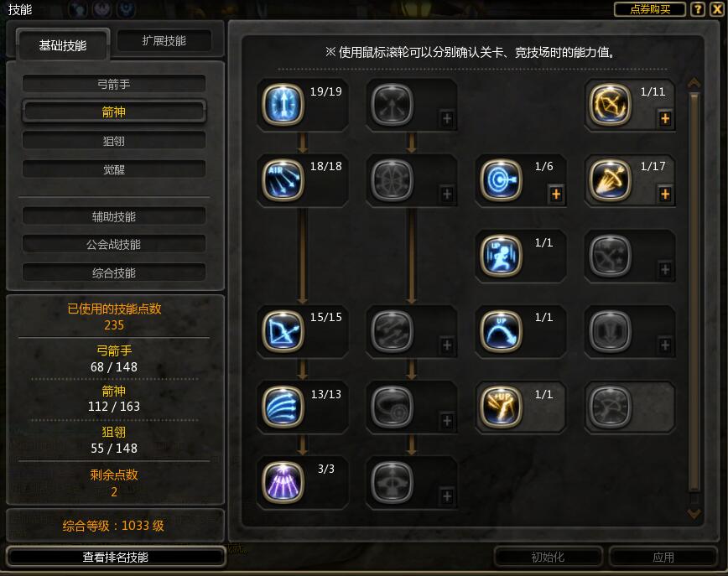
Task: Click the blue target bullseye skill icon
Action: (501, 180)
